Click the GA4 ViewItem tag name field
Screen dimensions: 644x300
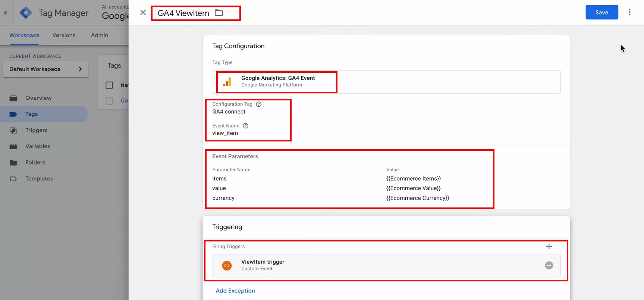click(183, 13)
